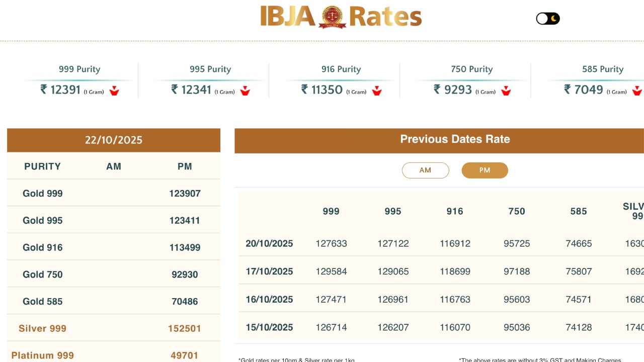The image size is (644, 362).
Task: Click the 585 Purity red down-arrow icon
Action: pos(637,91)
